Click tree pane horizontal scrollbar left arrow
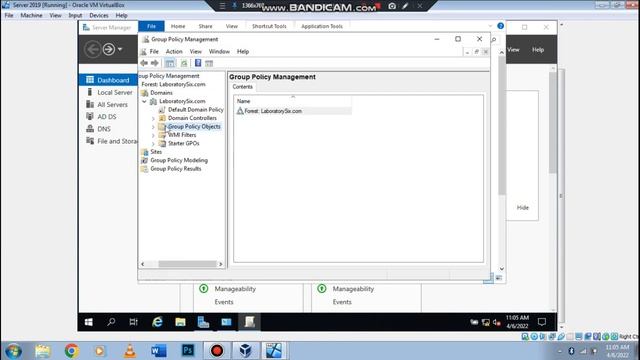Viewport: 640px width, 360px height. coord(142,264)
